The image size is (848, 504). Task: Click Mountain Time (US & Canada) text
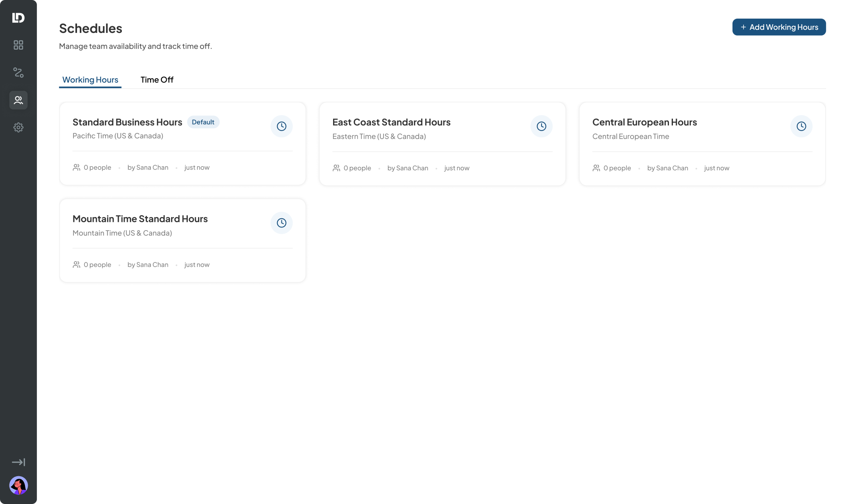coord(122,233)
